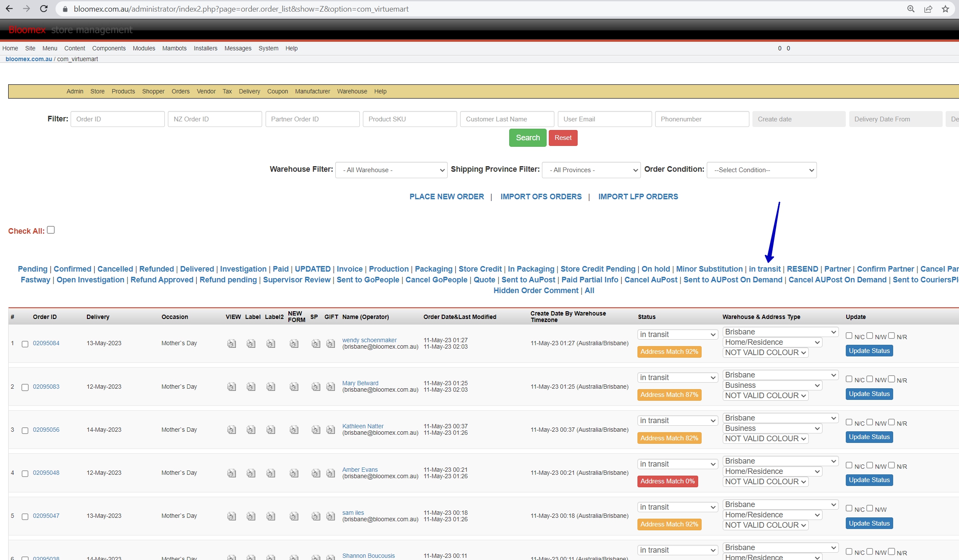Click the red Reset button
The width and height of the screenshot is (959, 560).
[563, 138]
